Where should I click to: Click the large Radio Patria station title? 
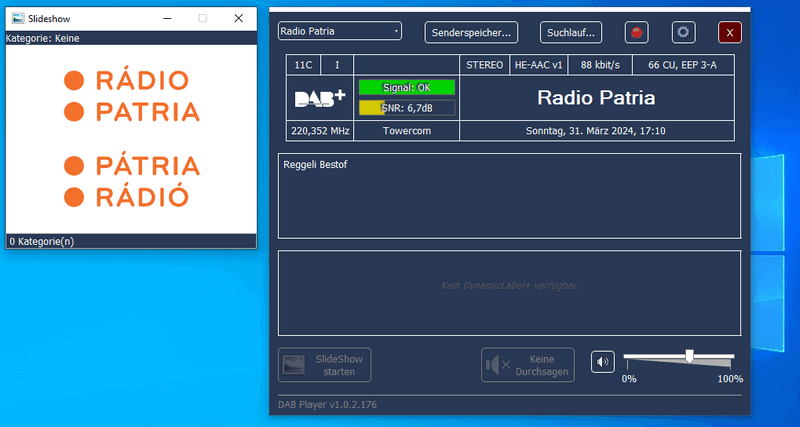pos(596,98)
